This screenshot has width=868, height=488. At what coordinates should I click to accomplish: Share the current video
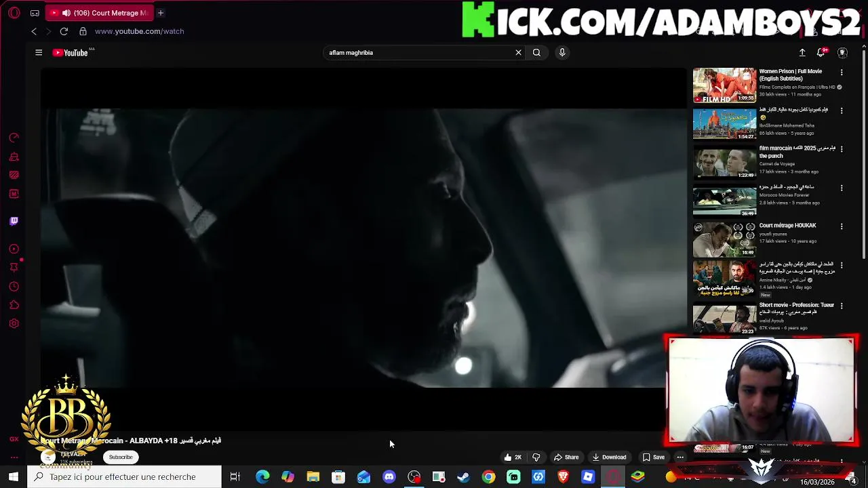(566, 457)
